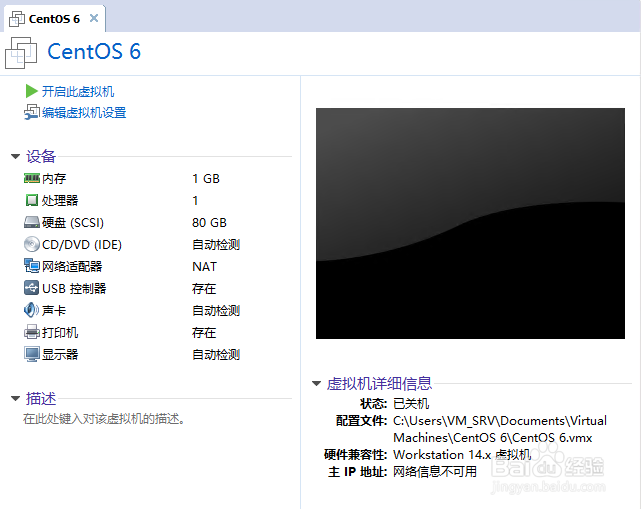Click the 80 GB hard disk value
Image resolution: width=641 pixels, height=509 pixels.
(x=209, y=222)
